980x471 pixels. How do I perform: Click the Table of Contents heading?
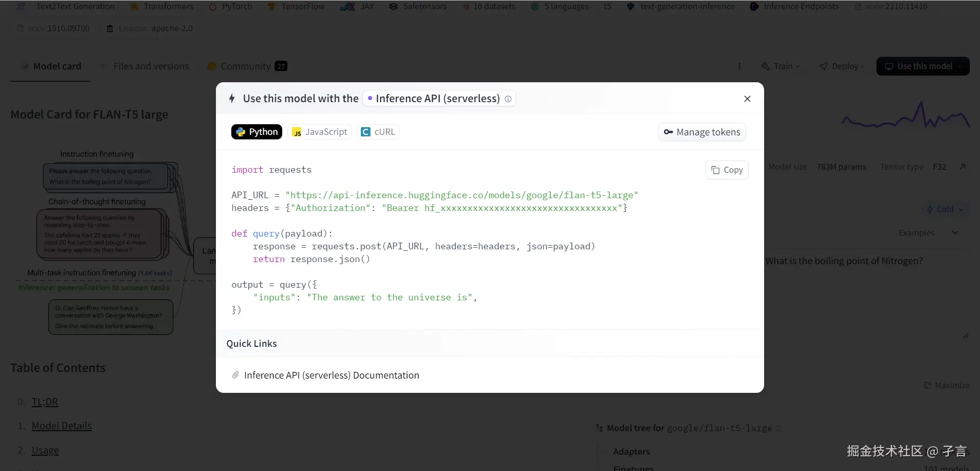(58, 368)
